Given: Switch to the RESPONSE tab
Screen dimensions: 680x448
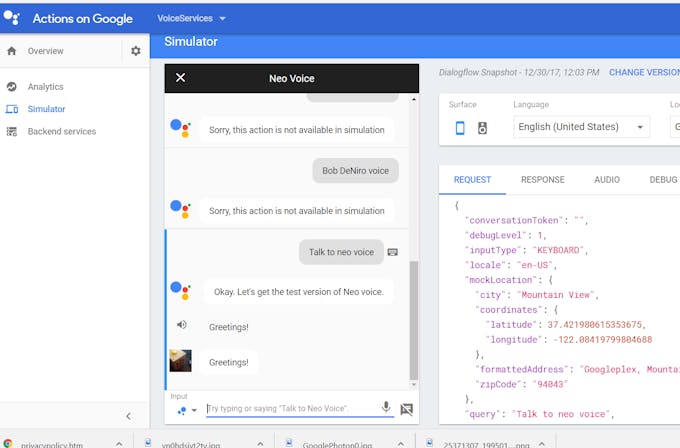Looking at the screenshot, I should (x=543, y=180).
